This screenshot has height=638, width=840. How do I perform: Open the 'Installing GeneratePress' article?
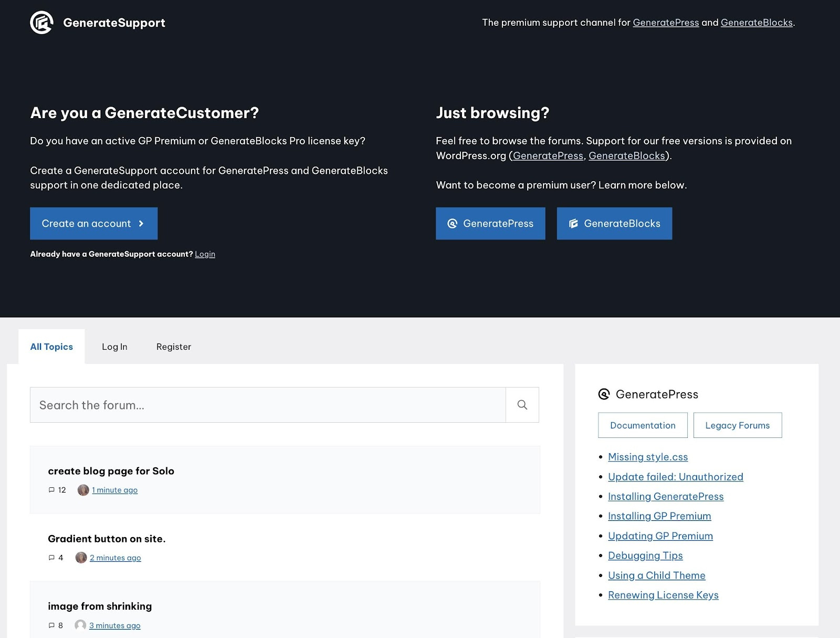(x=666, y=496)
